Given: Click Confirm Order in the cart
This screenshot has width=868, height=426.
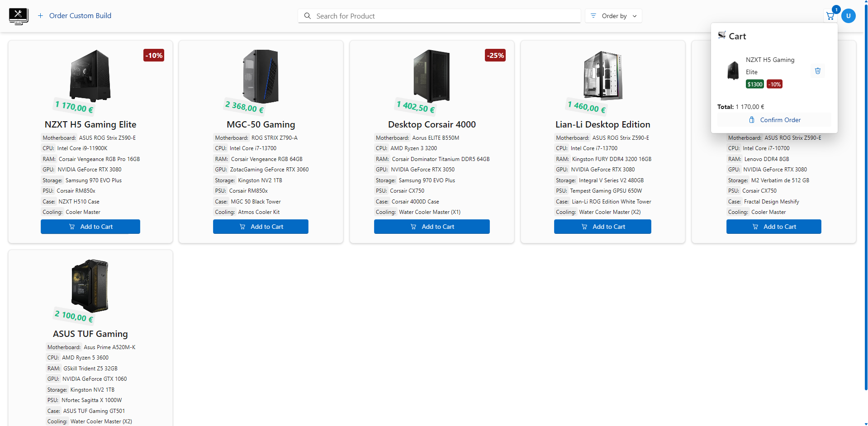Looking at the screenshot, I should tap(774, 120).
